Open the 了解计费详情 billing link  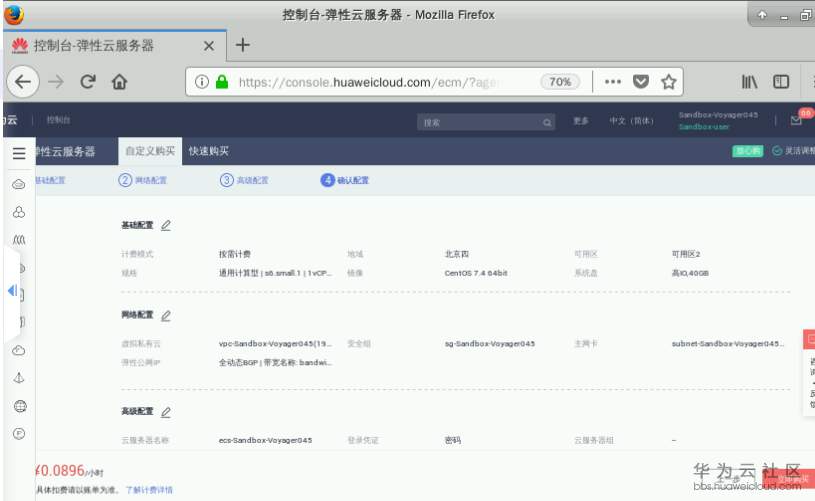tap(149, 490)
